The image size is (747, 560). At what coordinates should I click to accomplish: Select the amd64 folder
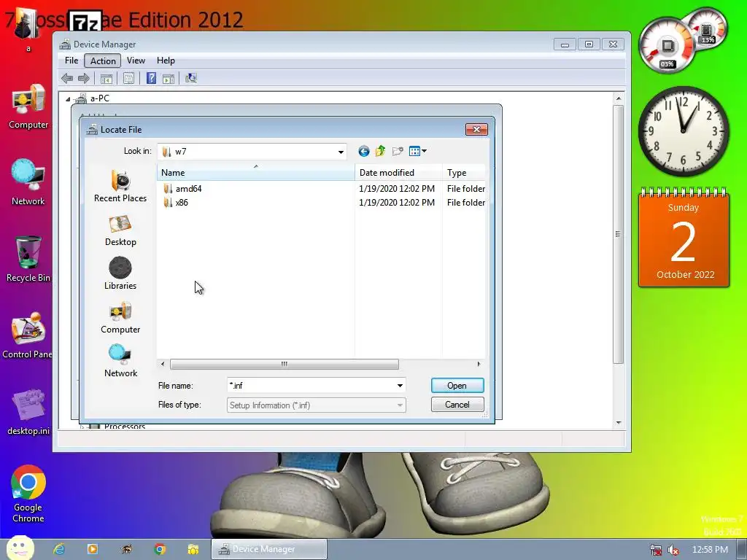[182, 189]
